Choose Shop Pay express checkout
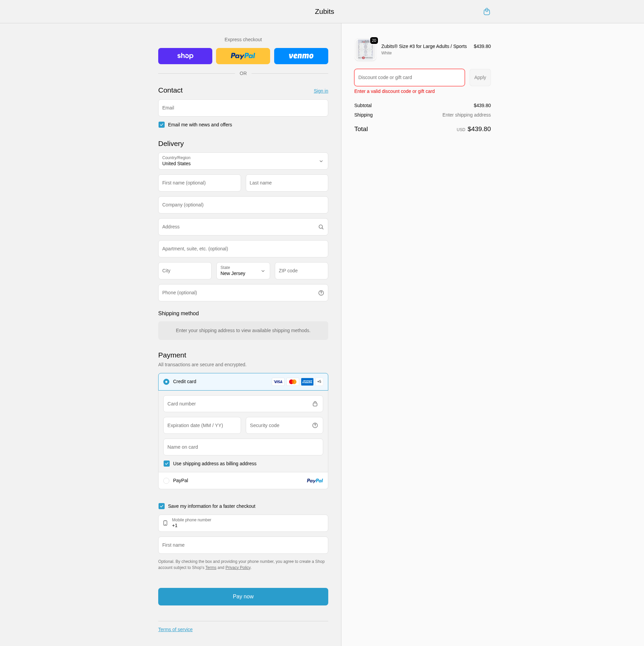The width and height of the screenshot is (644, 646). coord(185,56)
